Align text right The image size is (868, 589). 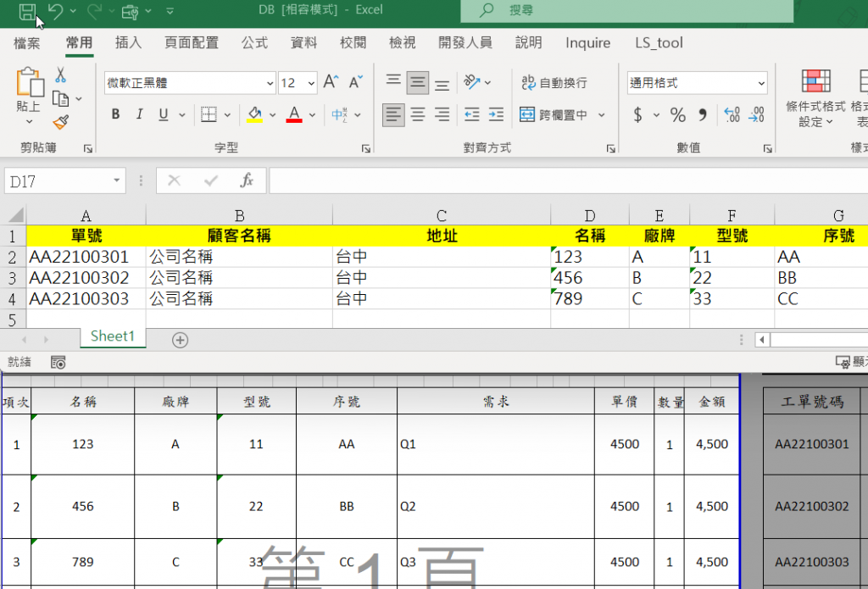tap(442, 115)
